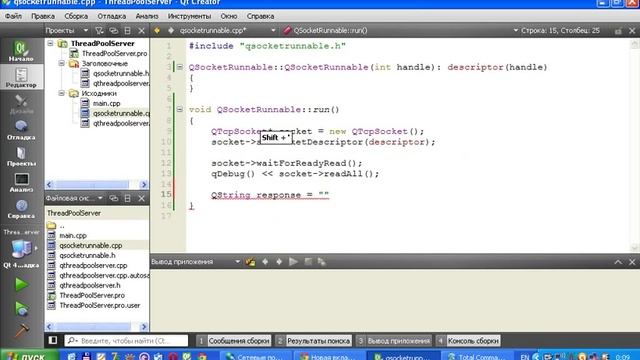Open the QSocketRunnable::run() symbol dropdown
This screenshot has width=640, height=360.
[516, 31]
